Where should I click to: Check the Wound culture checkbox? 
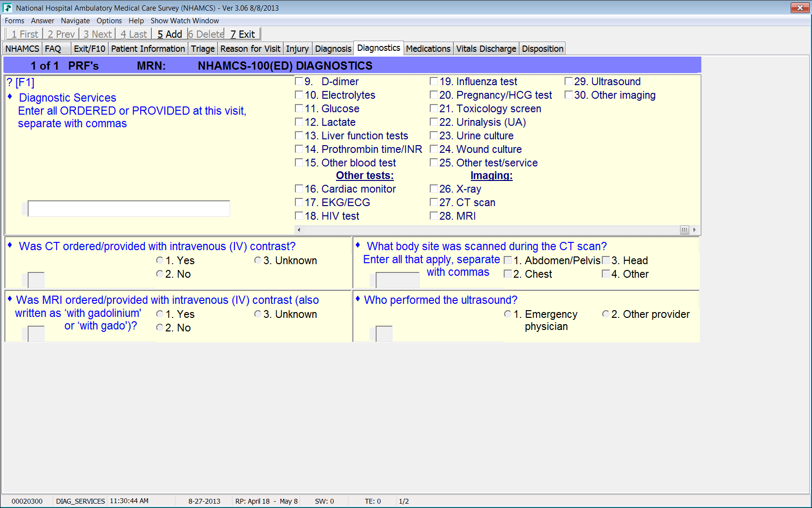tap(434, 149)
